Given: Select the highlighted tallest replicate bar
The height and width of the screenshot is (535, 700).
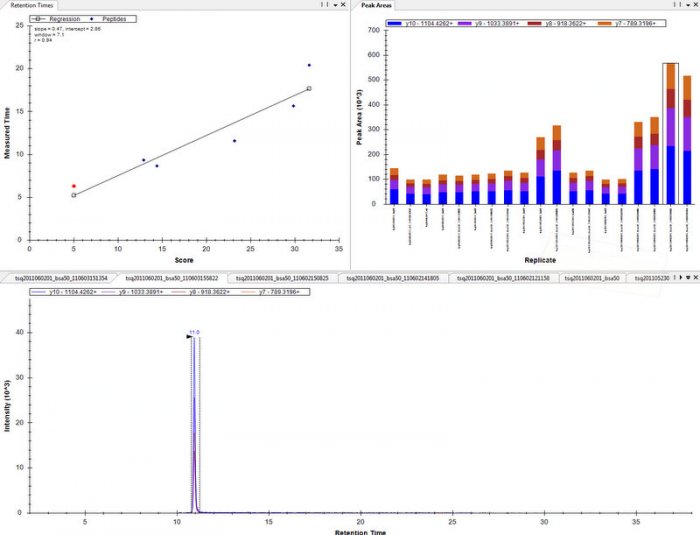Looking at the screenshot, I should pos(671,134).
